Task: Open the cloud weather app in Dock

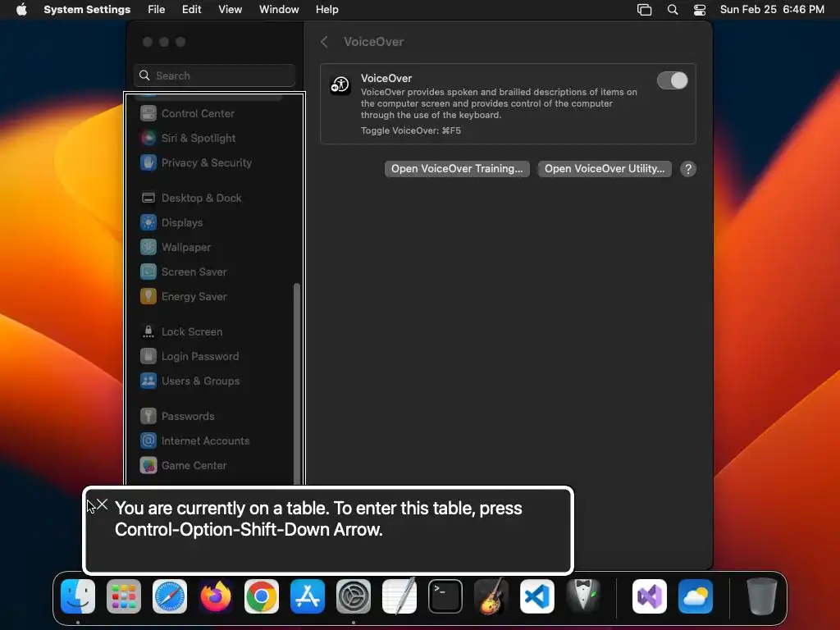Action: (x=696, y=597)
